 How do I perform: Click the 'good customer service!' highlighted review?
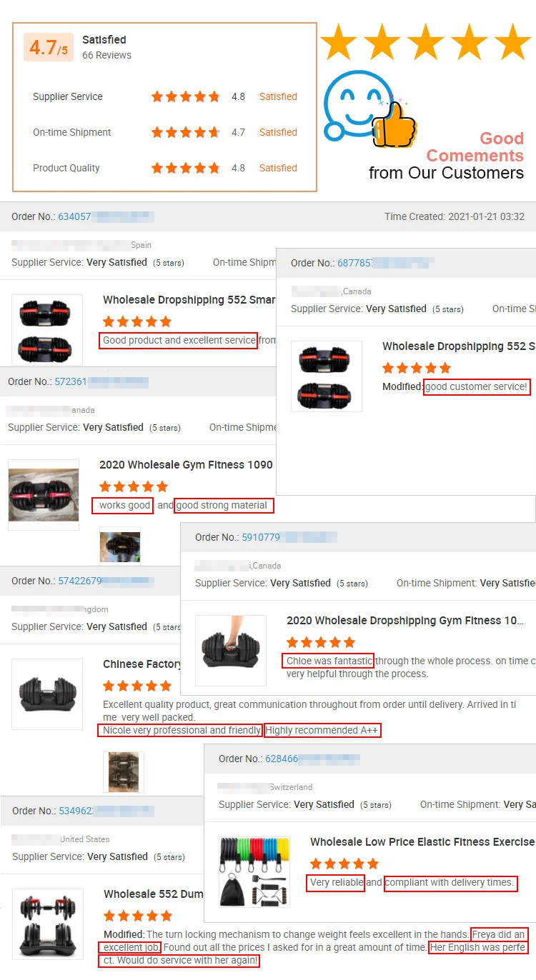click(477, 387)
